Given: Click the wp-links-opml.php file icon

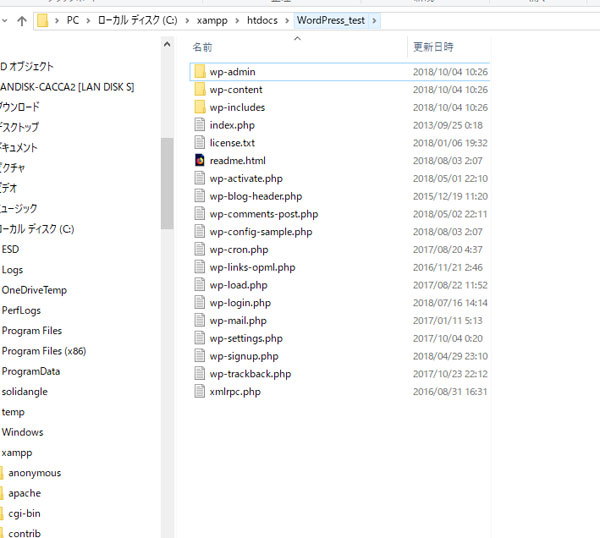Looking at the screenshot, I should point(199,267).
